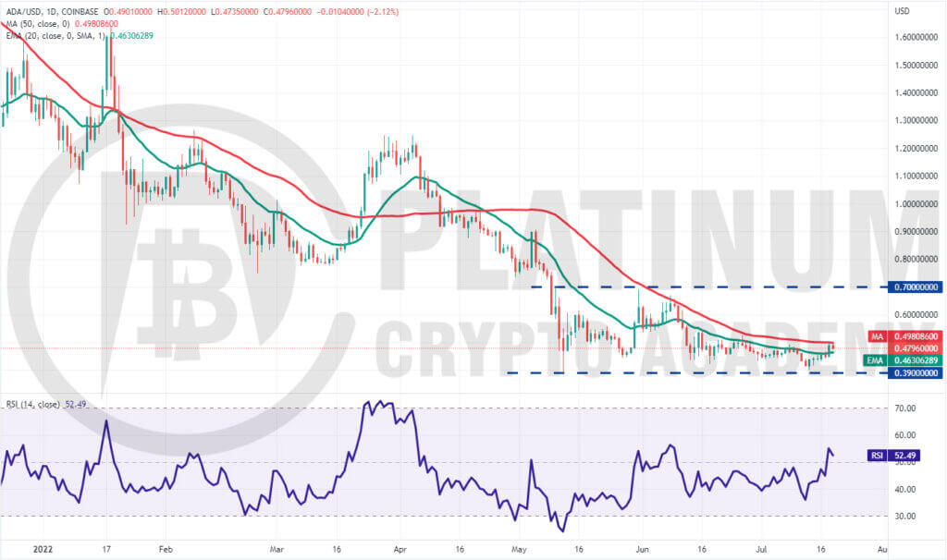This screenshot has height=560, width=947.
Task: Click the 0.90000000 price axis tick
Action: (916, 232)
